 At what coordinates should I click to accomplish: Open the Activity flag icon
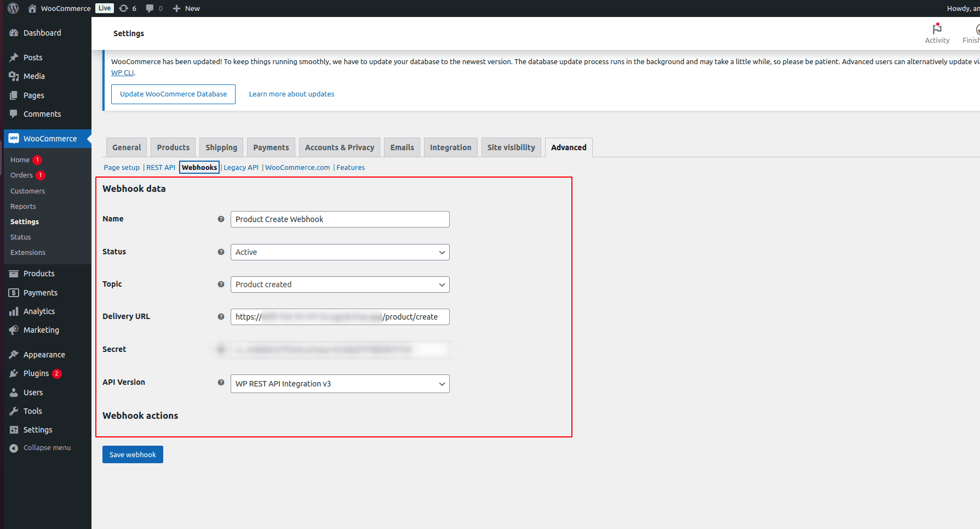point(937,29)
